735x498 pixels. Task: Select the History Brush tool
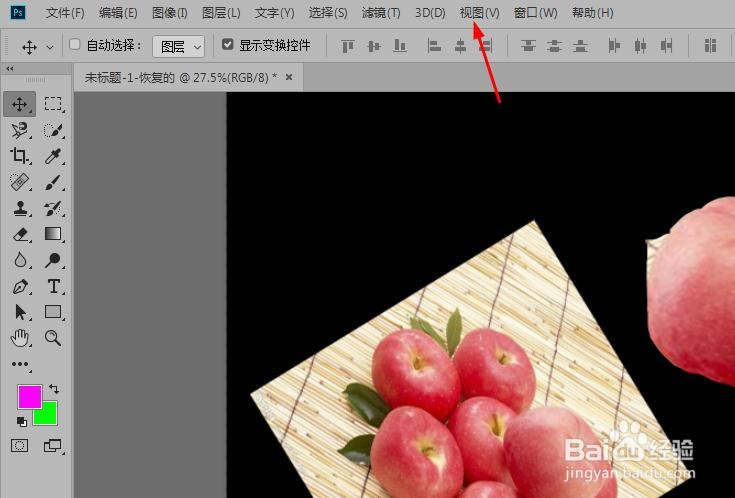[53, 208]
